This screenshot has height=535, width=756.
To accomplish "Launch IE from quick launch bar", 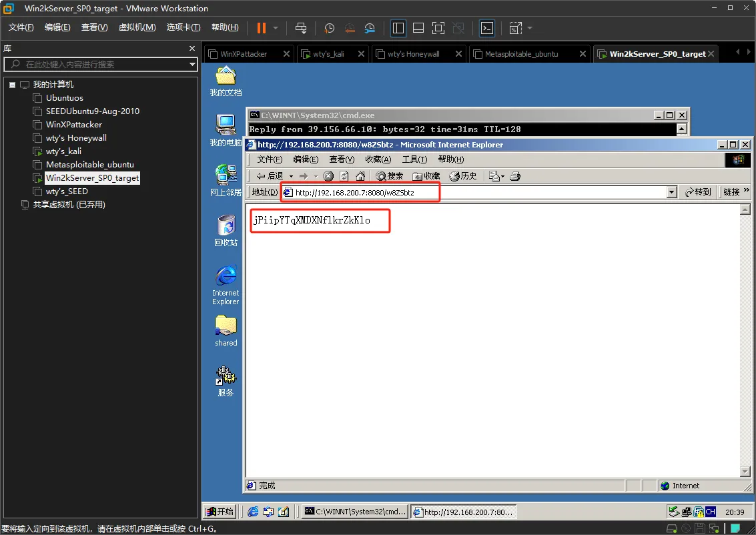I will (253, 512).
